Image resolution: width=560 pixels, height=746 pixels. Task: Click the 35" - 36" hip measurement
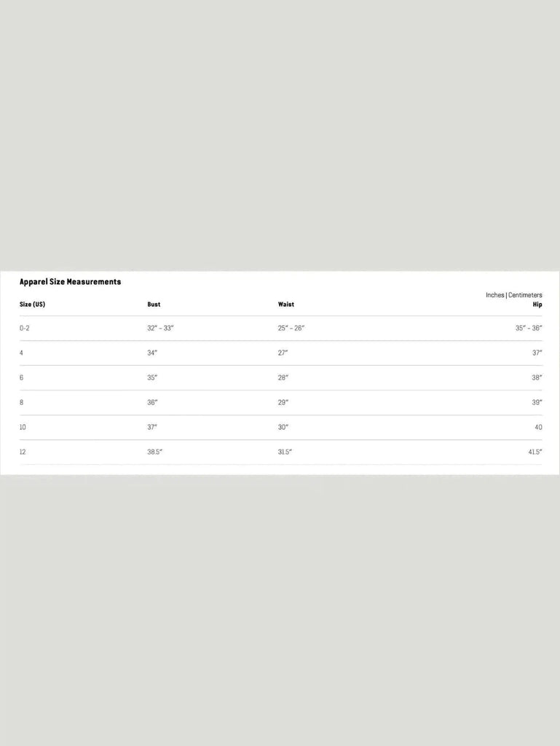pyautogui.click(x=529, y=328)
